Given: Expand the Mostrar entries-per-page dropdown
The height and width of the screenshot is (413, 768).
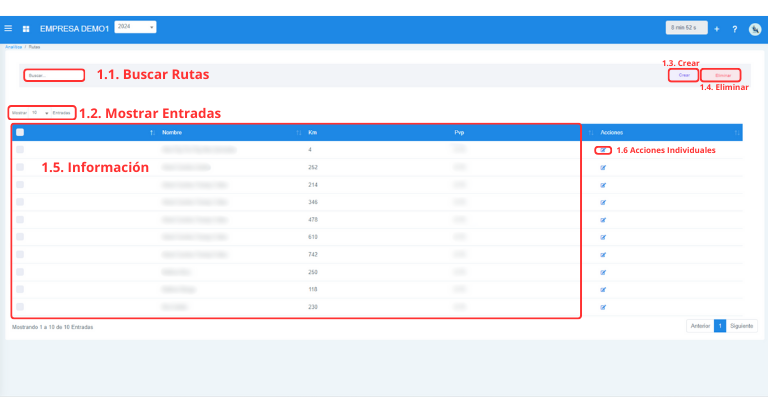Looking at the screenshot, I should click(x=40, y=113).
